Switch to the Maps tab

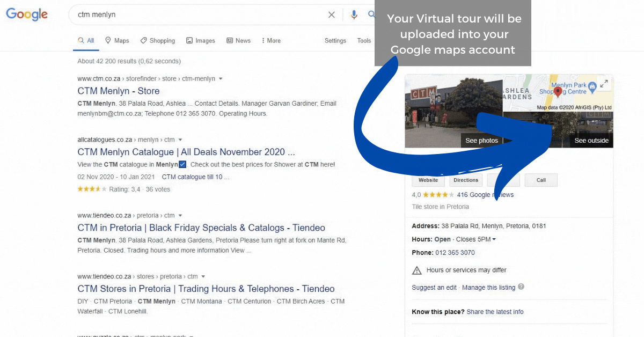point(117,41)
